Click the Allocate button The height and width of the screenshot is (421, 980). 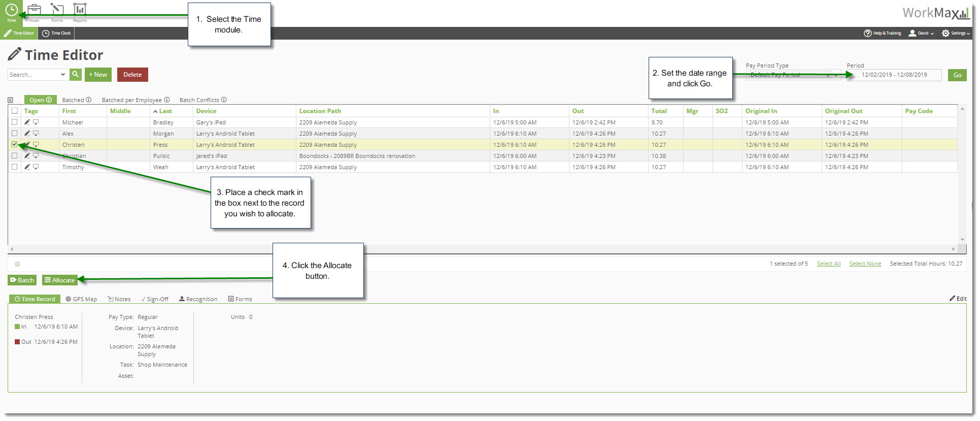(60, 280)
